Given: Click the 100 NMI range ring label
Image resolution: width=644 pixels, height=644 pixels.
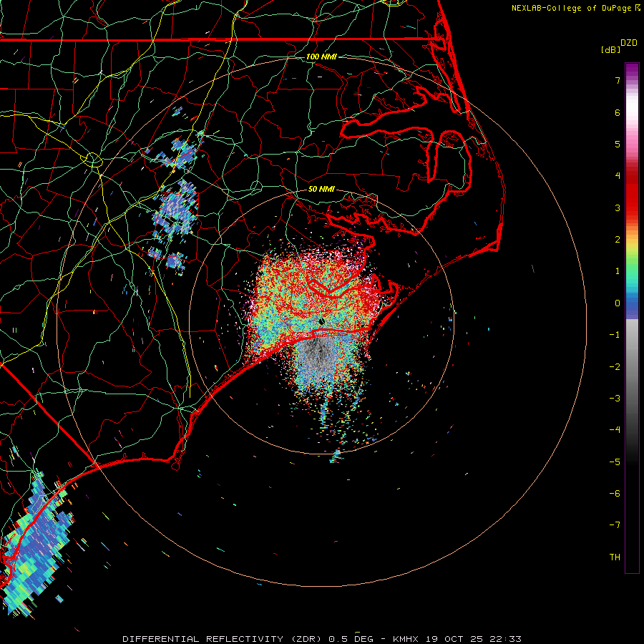Looking at the screenshot, I should pyautogui.click(x=321, y=57).
